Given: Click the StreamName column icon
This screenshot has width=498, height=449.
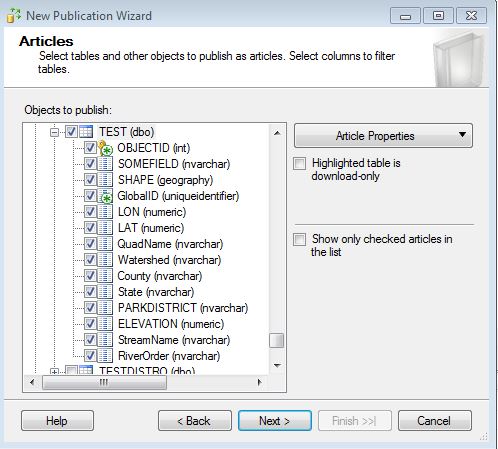Looking at the screenshot, I should click(105, 340).
